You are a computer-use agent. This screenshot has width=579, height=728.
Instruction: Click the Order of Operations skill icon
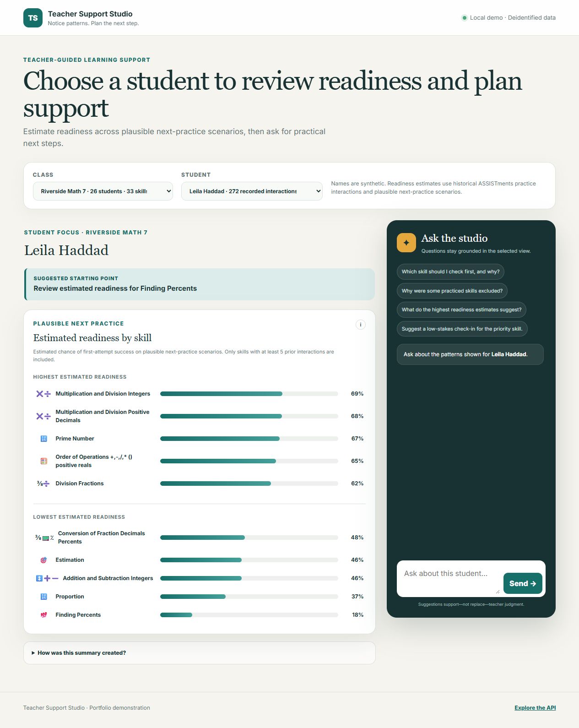[44, 461]
